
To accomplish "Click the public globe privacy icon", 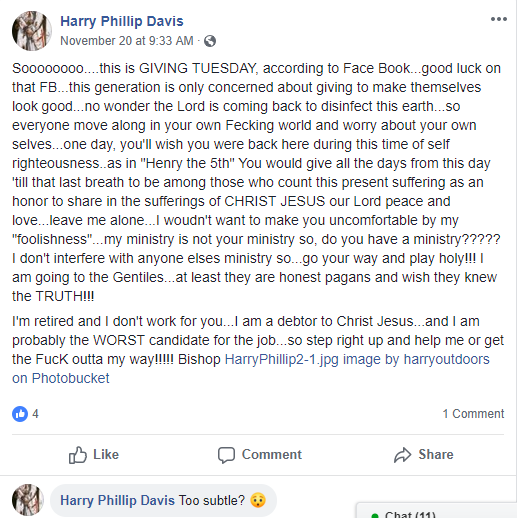I will 210,41.
